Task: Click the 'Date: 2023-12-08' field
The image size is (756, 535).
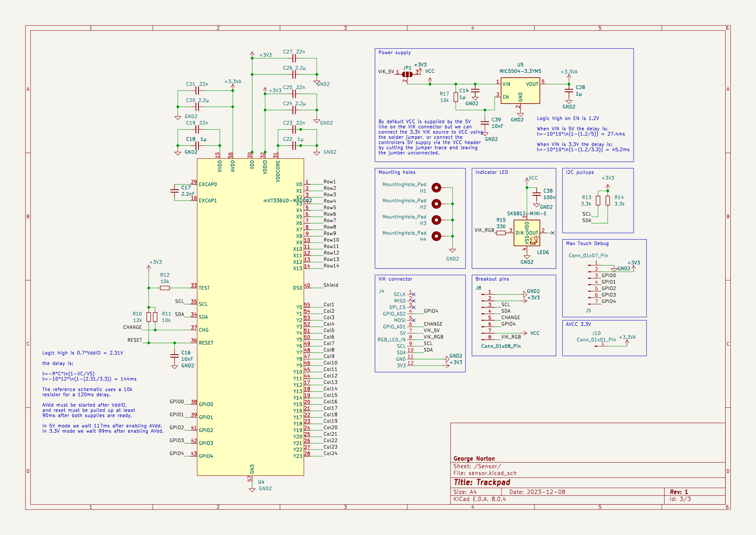Action: pyautogui.click(x=537, y=492)
